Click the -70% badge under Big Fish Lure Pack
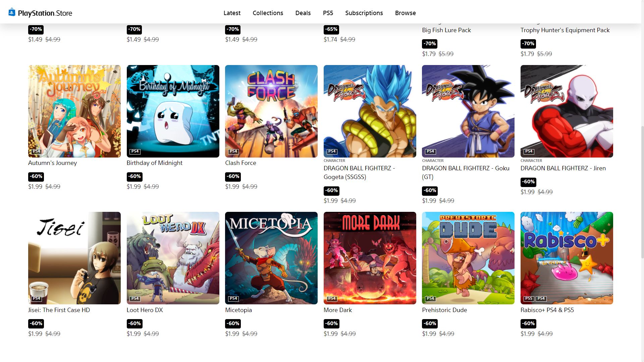644x362 pixels. [430, 44]
